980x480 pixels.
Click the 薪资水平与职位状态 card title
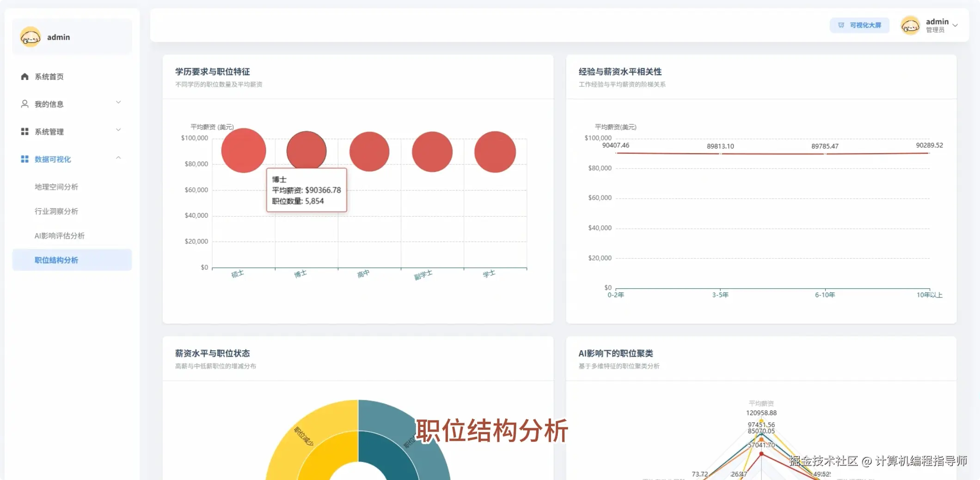tap(213, 353)
